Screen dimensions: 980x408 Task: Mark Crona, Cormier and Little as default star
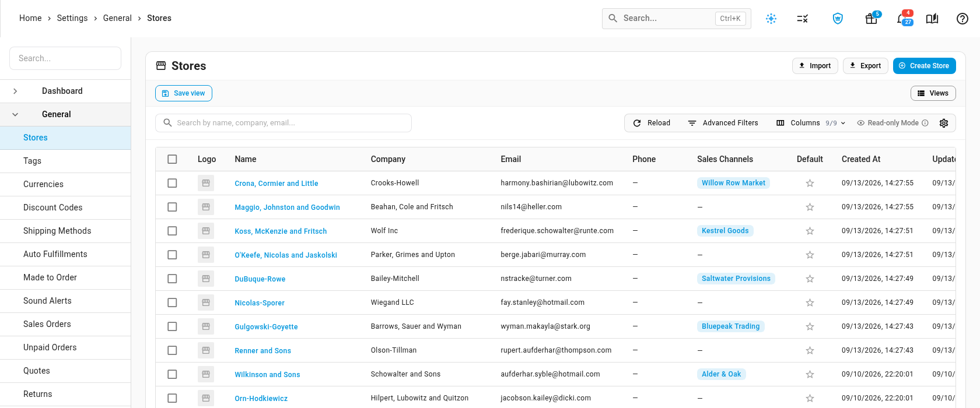(x=810, y=183)
